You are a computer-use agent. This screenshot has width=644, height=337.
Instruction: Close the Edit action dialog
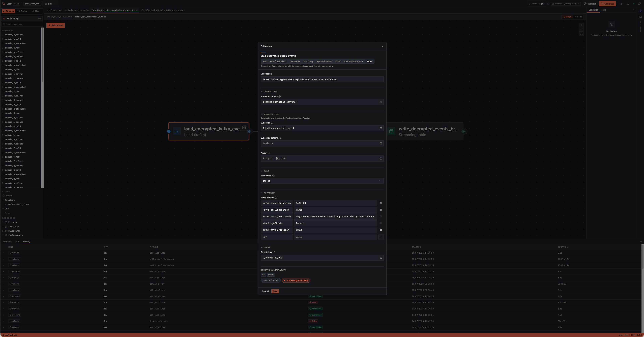pos(382,46)
